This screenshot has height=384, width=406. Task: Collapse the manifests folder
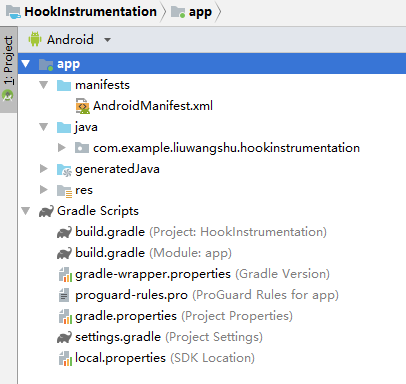coord(44,85)
